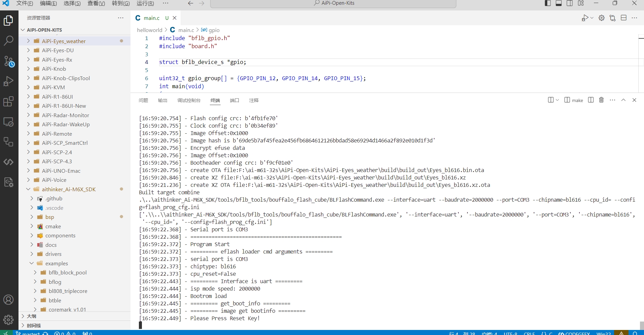The width and height of the screenshot is (644, 335).
Task: Open the Manage gear in activity bar
Action: (x=8, y=320)
